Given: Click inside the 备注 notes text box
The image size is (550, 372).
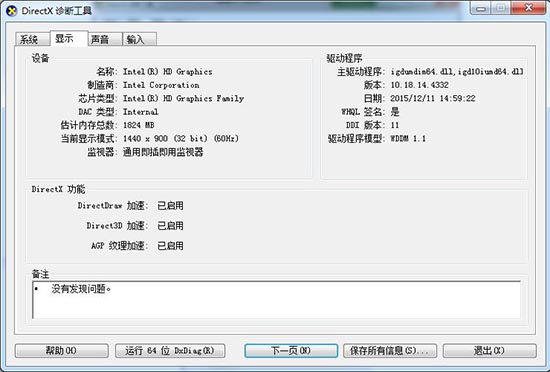Looking at the screenshot, I should click(276, 300).
